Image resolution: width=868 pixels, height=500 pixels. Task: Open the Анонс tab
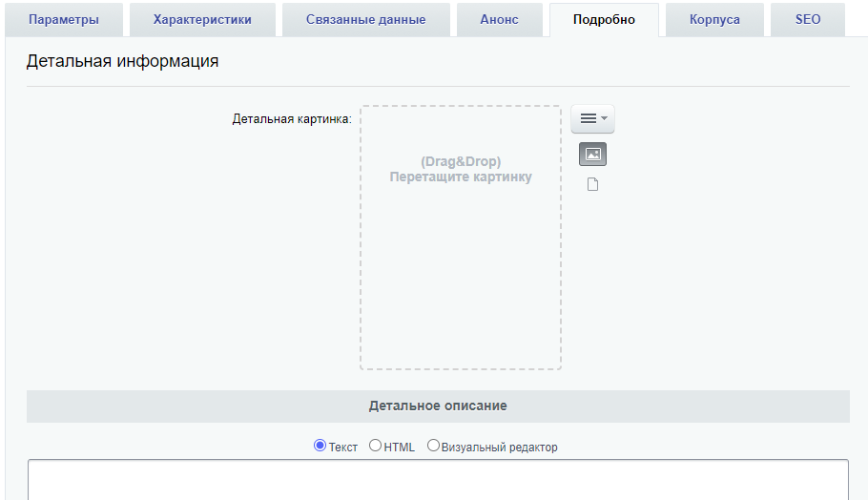point(499,20)
